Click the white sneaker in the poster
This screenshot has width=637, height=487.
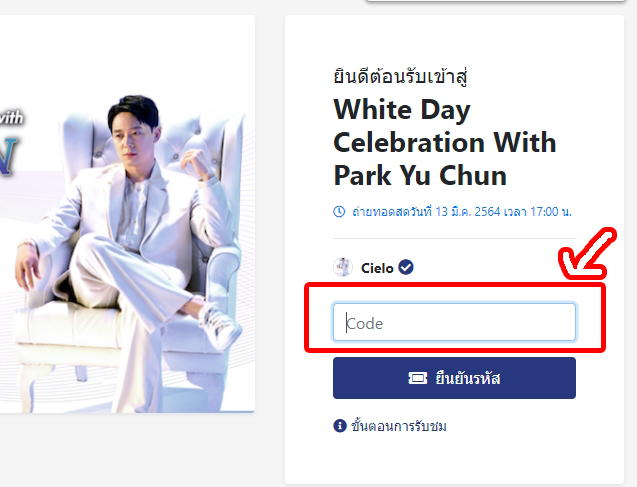[218, 325]
